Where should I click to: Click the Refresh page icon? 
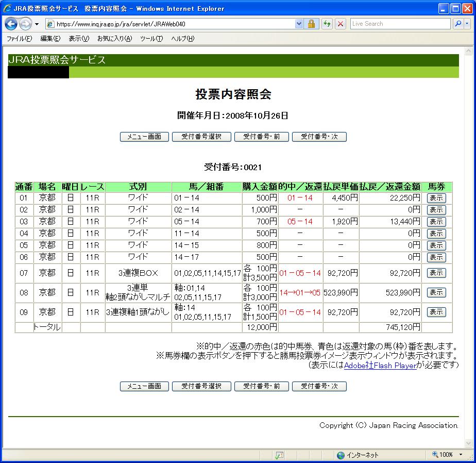click(327, 24)
